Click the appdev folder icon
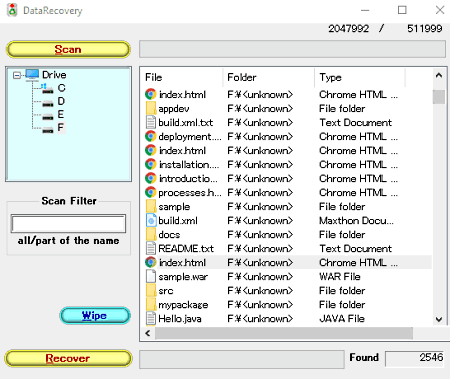Image resolution: width=450 pixels, height=379 pixels. coord(151,108)
